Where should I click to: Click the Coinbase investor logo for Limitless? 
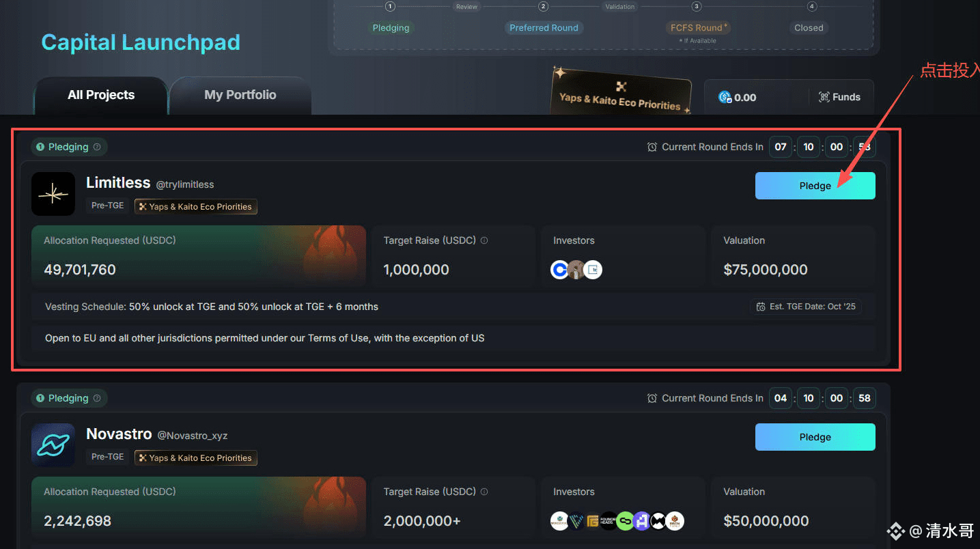[x=559, y=270]
